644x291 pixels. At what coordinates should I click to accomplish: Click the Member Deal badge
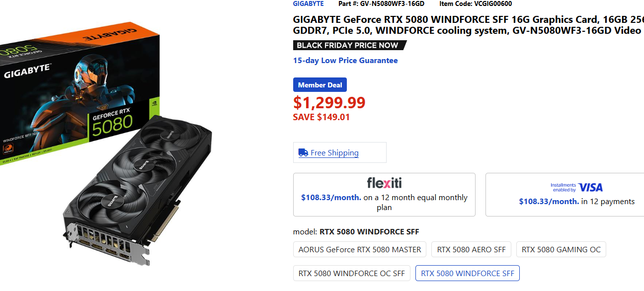pos(320,85)
